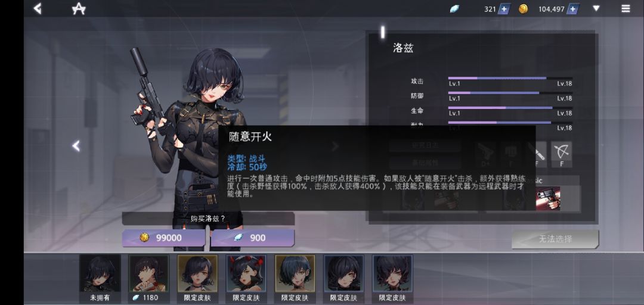Click the greyed 无法选择 button
This screenshot has height=305, width=644.
pyautogui.click(x=555, y=239)
